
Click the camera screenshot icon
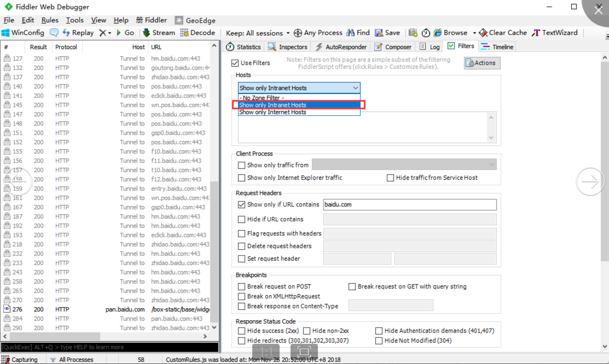tap(413, 33)
